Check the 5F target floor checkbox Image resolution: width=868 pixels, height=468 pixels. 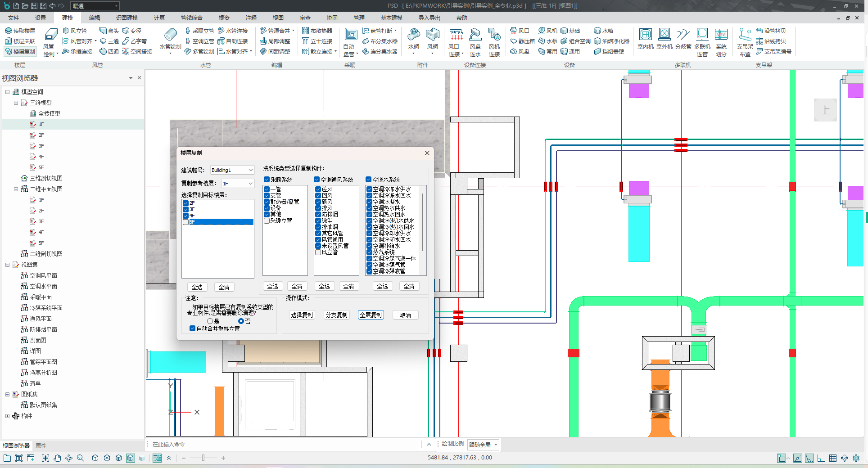click(185, 222)
